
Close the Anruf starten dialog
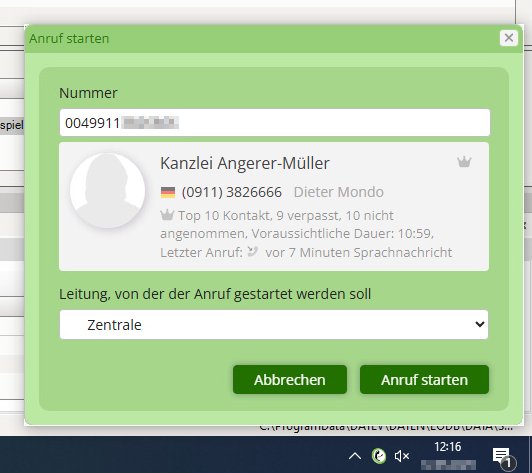(509, 38)
